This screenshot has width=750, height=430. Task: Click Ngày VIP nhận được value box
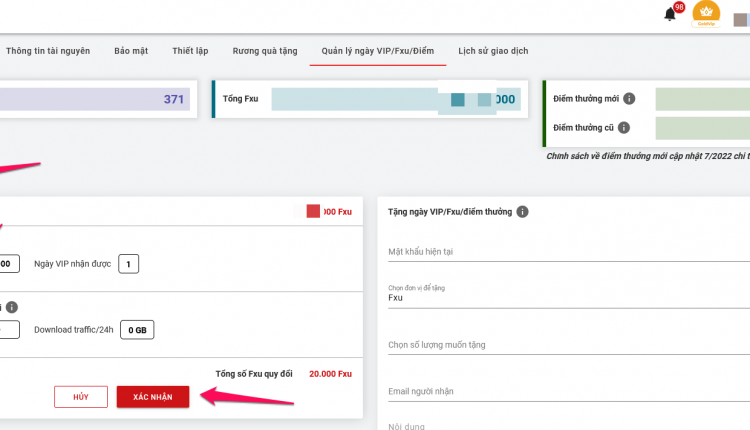(129, 264)
